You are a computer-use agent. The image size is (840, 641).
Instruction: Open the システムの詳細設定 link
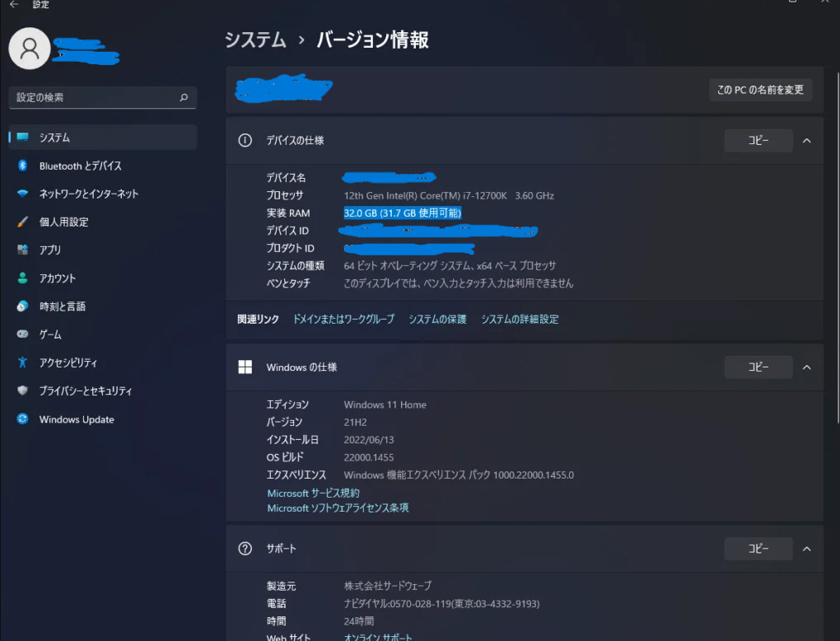520,319
